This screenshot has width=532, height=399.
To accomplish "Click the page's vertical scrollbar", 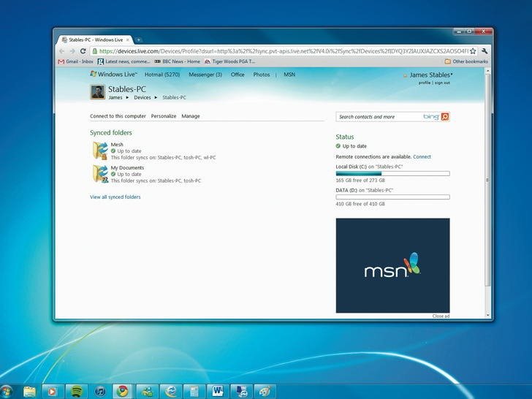I will (488, 180).
